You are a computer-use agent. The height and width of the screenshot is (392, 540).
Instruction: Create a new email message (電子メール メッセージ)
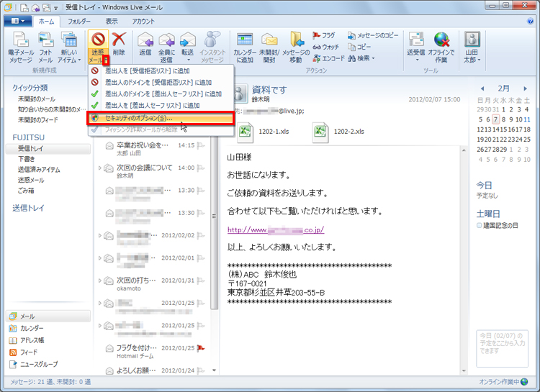[21, 47]
